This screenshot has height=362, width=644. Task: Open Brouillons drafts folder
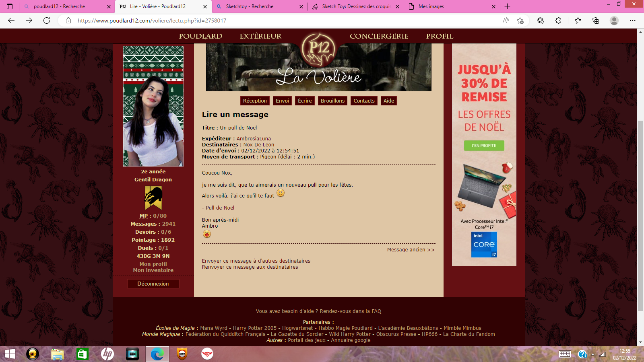tap(332, 101)
